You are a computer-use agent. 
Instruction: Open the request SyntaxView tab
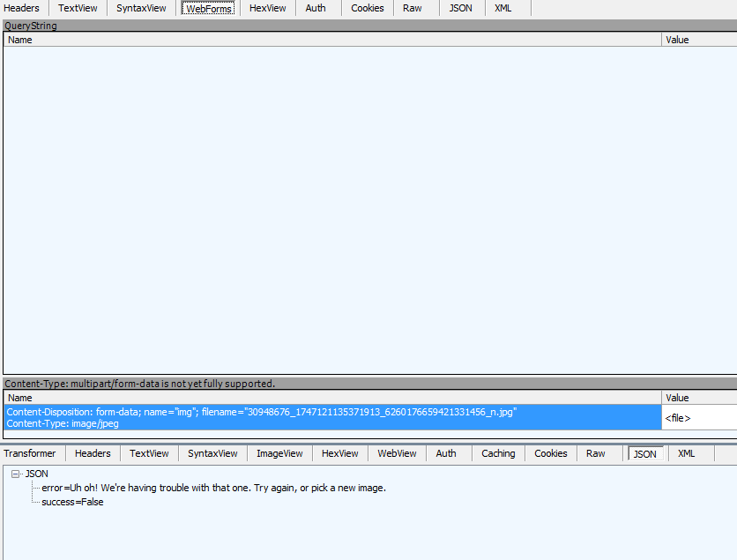(141, 8)
